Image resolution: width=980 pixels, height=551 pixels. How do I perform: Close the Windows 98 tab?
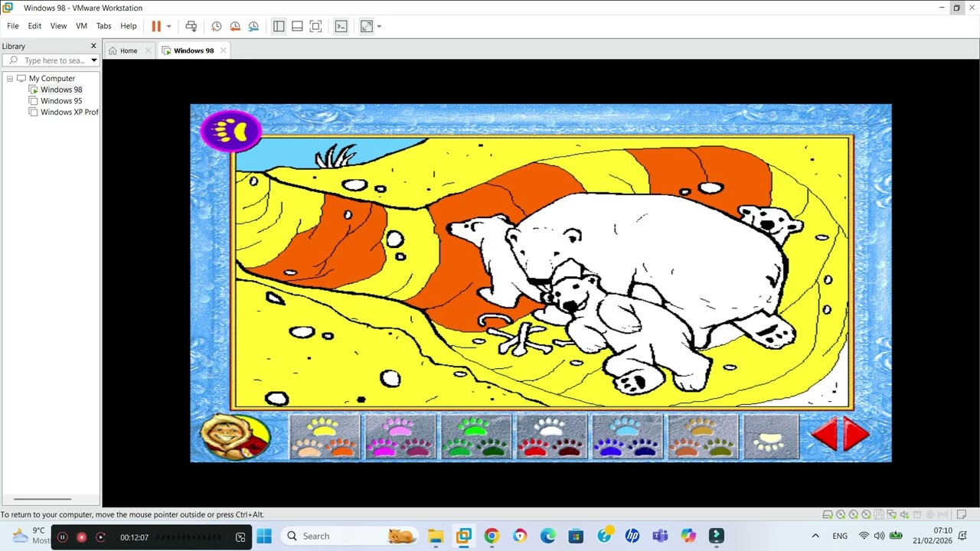(223, 51)
